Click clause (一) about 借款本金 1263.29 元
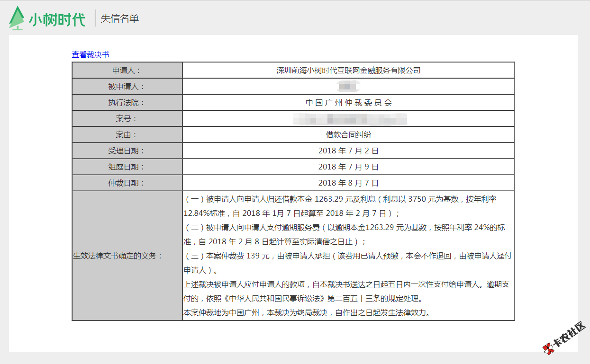 pyautogui.click(x=340, y=206)
